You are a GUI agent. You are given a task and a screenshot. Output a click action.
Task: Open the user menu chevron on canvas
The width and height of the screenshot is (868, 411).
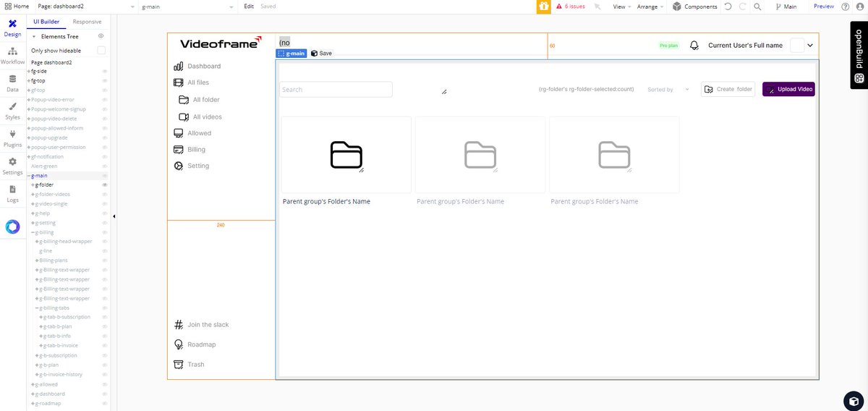pos(810,45)
